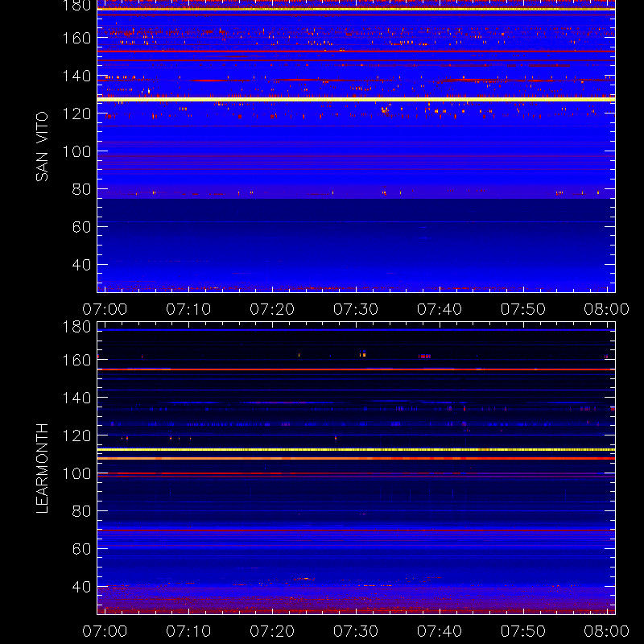Choose the 80 frequency label on Learmonth axis

[x=82, y=511]
